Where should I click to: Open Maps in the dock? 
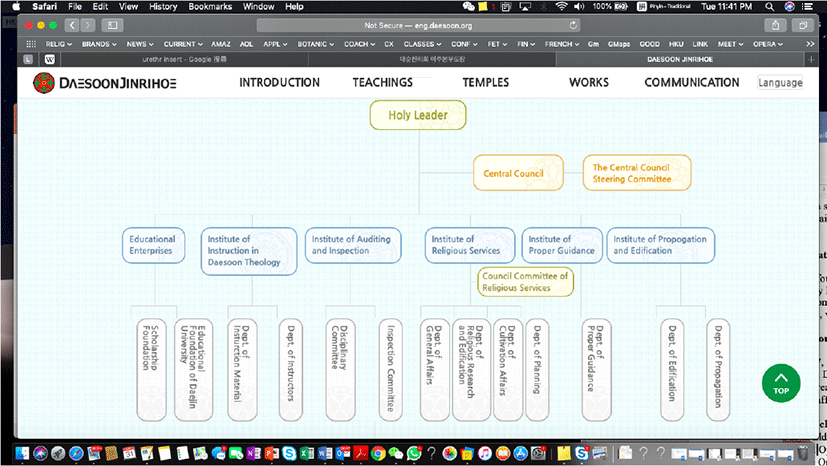tap(201, 453)
